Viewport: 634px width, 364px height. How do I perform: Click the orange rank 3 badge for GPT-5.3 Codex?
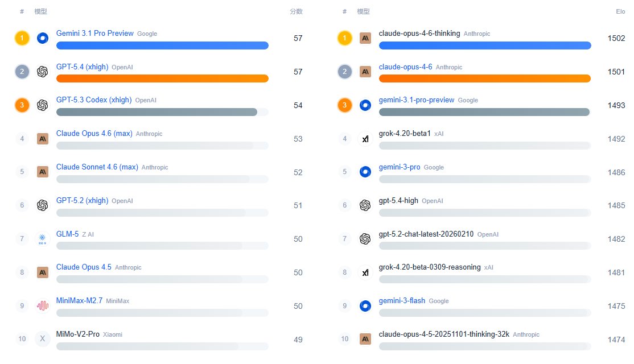click(22, 105)
